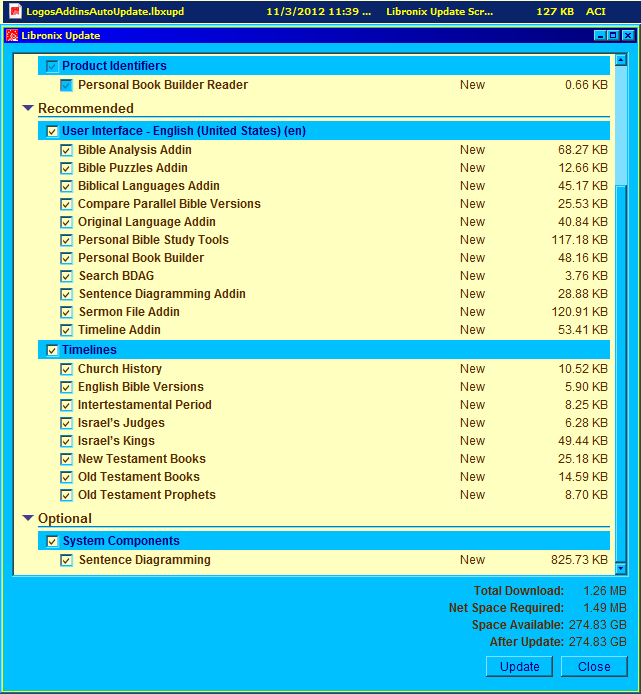Uncheck the Israel's Judges checkbox
Screen dimensions: 641x694
coord(66,423)
